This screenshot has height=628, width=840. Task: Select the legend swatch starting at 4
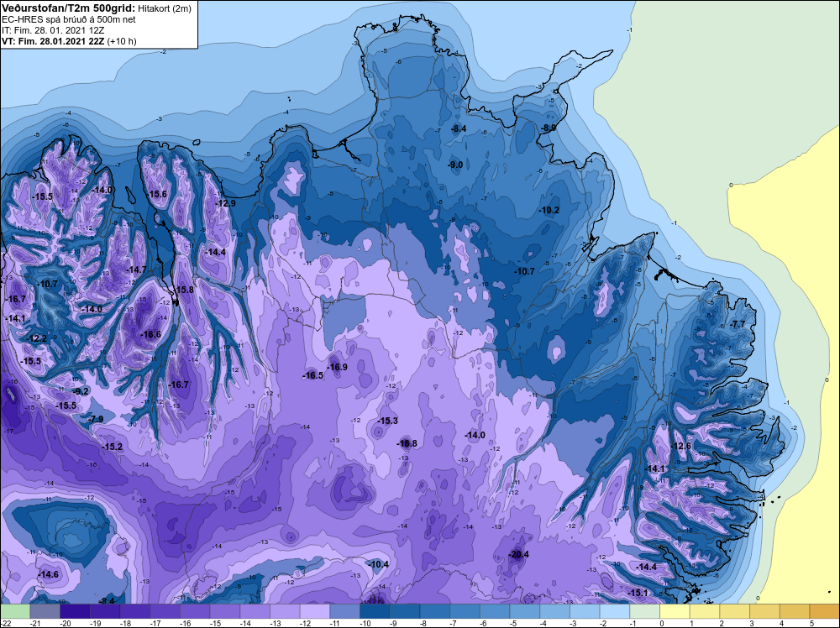795,611
